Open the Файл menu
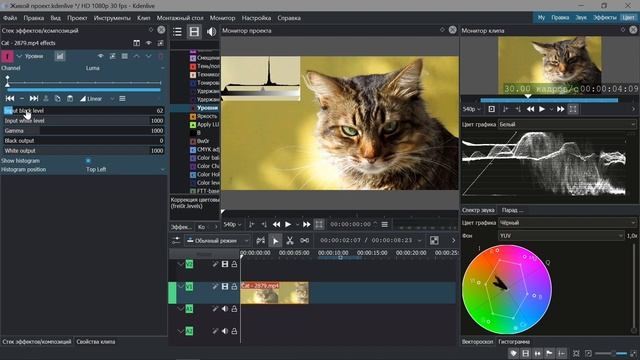Screen dimensions: 640x360 [x=10, y=18]
